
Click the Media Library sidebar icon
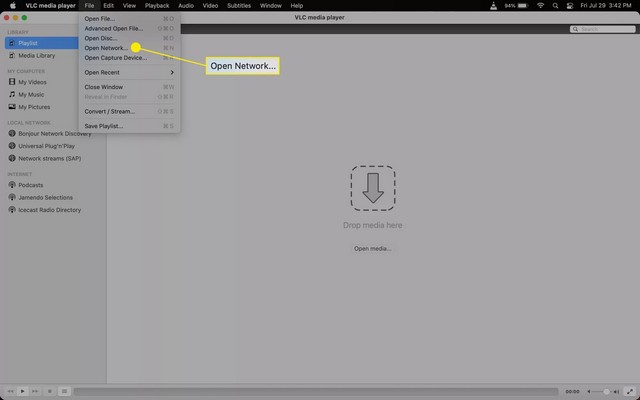click(x=11, y=56)
